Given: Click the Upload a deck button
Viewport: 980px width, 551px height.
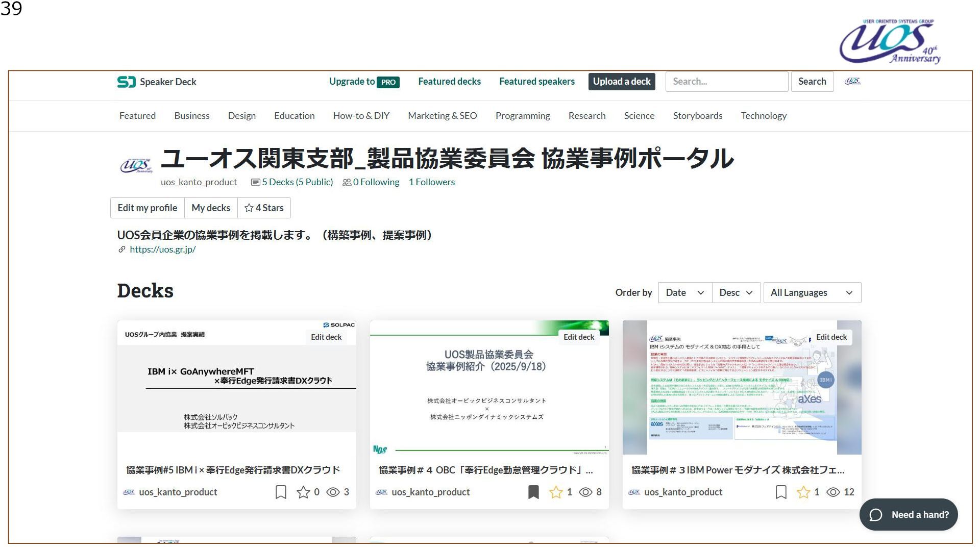Looking at the screenshot, I should click(x=622, y=82).
